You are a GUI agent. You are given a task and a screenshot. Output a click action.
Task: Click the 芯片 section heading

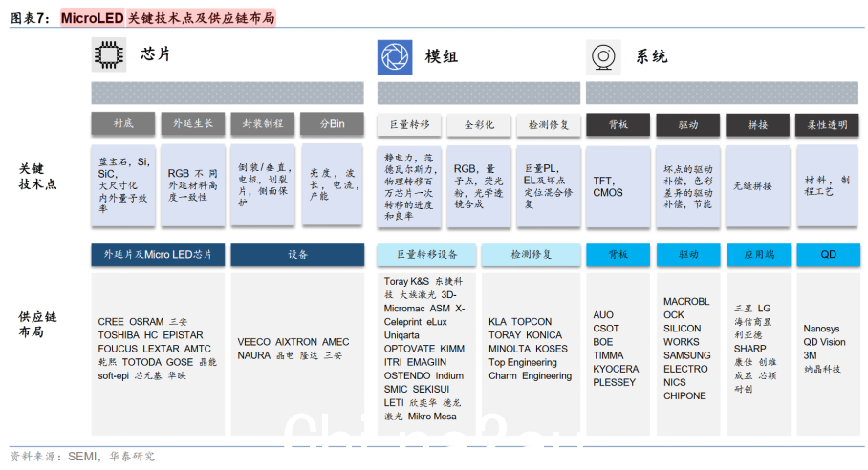pos(156,54)
